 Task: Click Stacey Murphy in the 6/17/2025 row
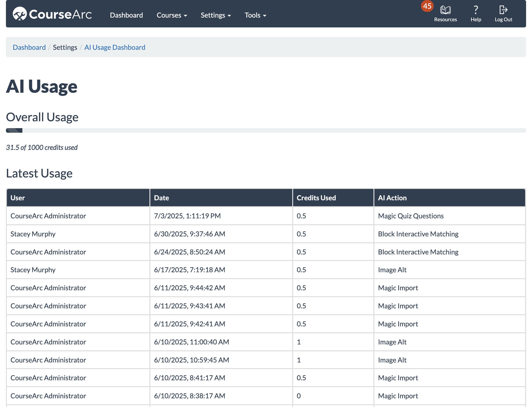point(33,270)
